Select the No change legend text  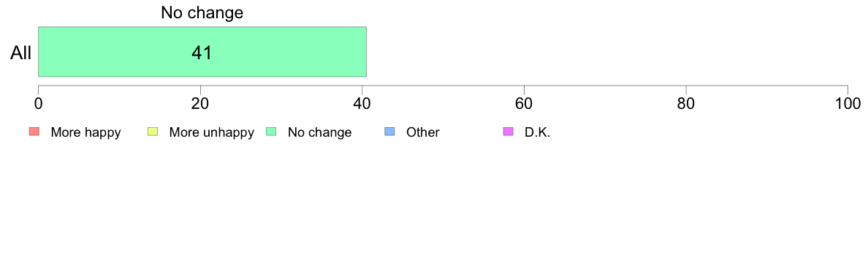[x=319, y=132]
